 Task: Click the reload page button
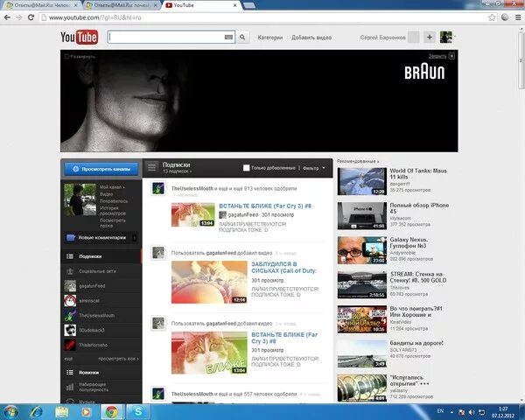point(31,17)
